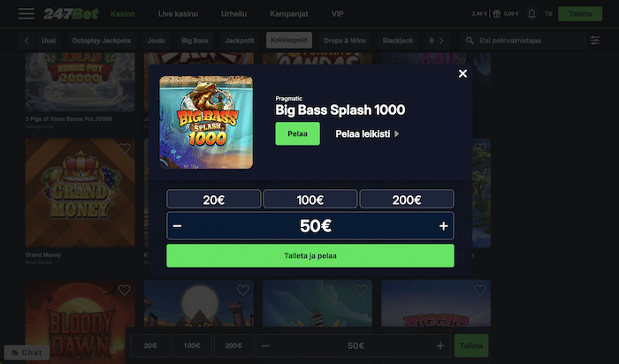This screenshot has height=364, width=619.
Task: Click the search magnifier icon
Action: (x=470, y=41)
